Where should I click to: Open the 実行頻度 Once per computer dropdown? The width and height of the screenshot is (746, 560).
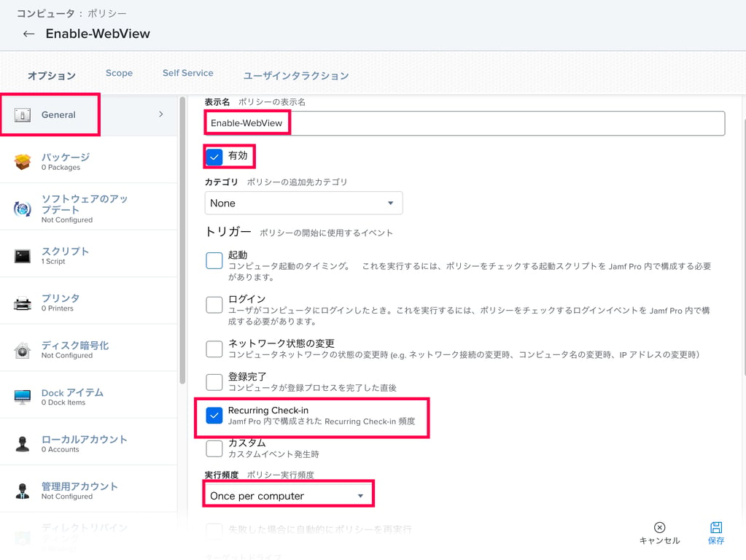coord(288,496)
